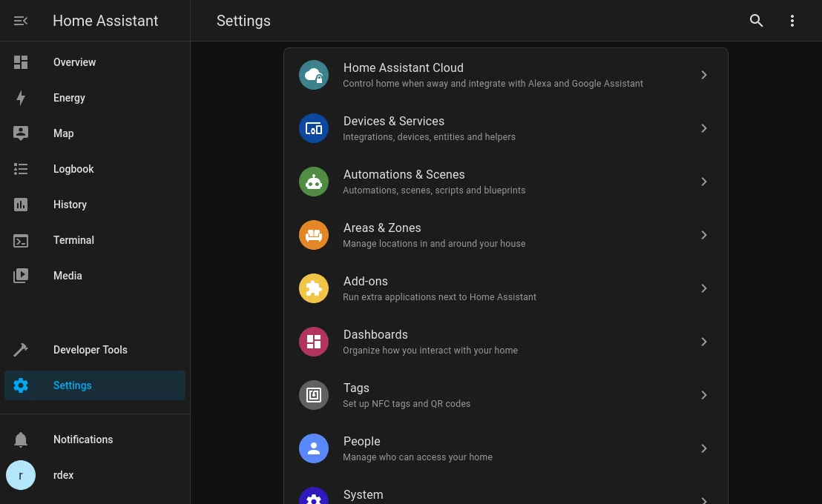The height and width of the screenshot is (504, 822).
Task: Open the Logbook from the sidebar
Action: [73, 169]
